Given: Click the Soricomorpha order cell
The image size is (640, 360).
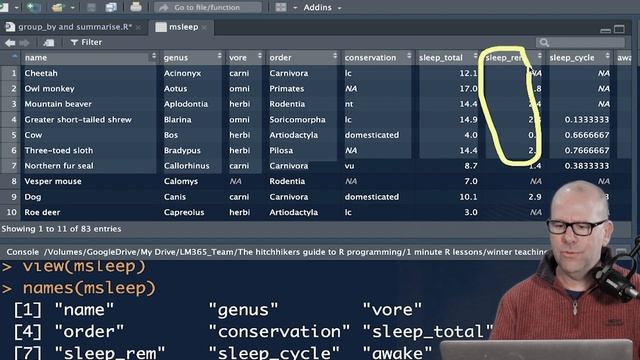Looking at the screenshot, I should click(298, 120).
